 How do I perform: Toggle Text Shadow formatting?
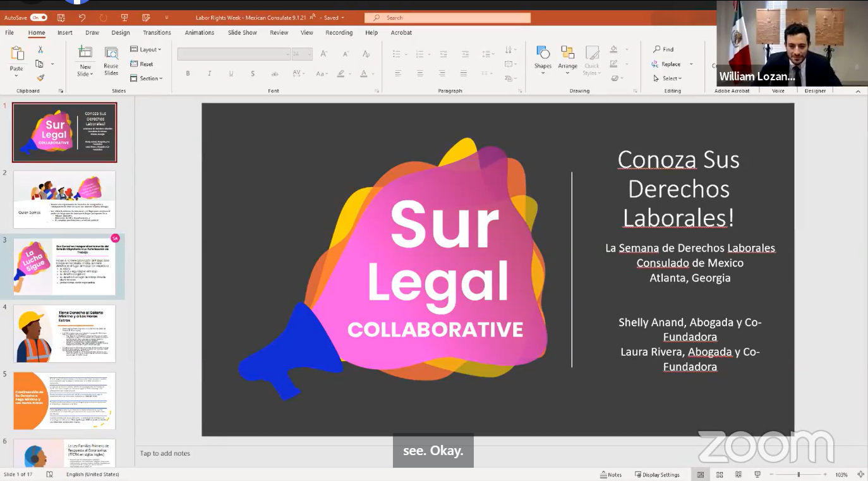[253, 74]
